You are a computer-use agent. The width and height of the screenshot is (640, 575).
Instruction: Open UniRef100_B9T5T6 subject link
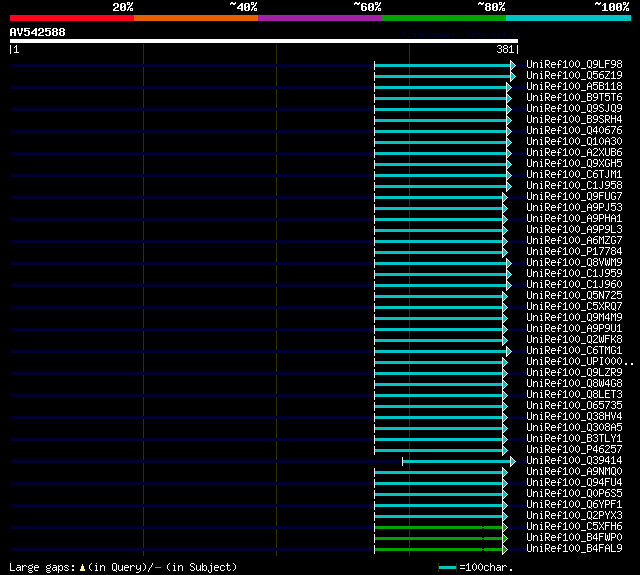tap(574, 98)
